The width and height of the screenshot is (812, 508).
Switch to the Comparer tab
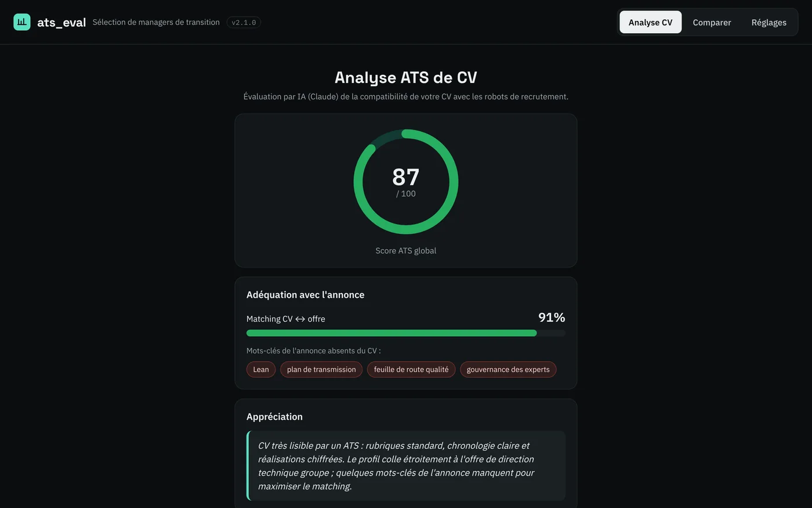[x=712, y=22]
